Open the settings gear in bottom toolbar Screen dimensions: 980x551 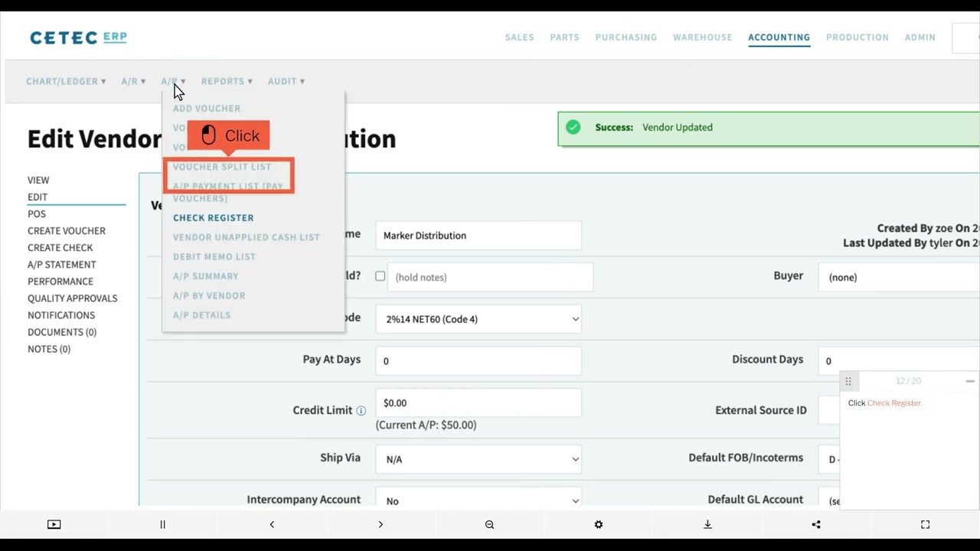599,524
